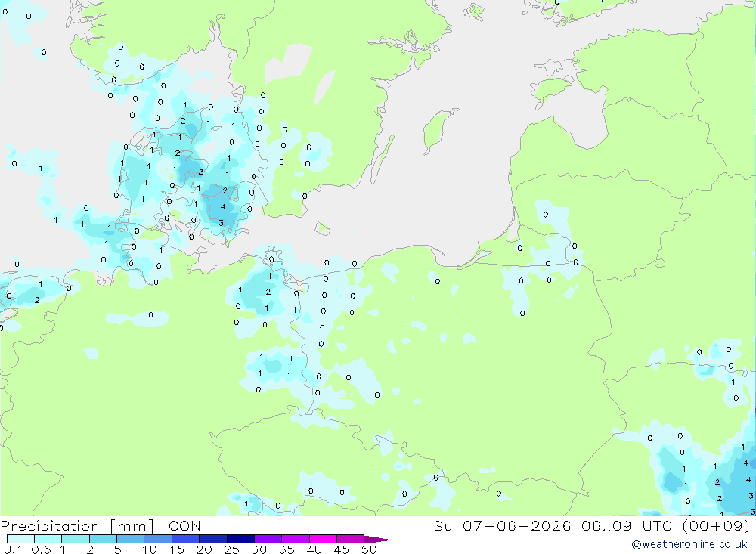Image resolution: width=756 pixels, height=554 pixels.
Task: Click the 0.1–0.5 mm legend color swatch
Action: pyautogui.click(x=20, y=539)
